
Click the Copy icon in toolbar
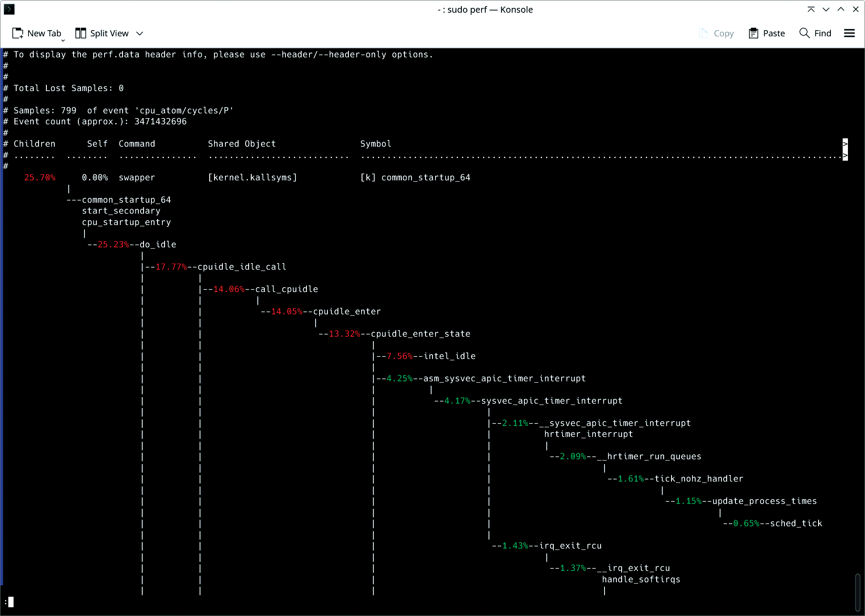(703, 33)
